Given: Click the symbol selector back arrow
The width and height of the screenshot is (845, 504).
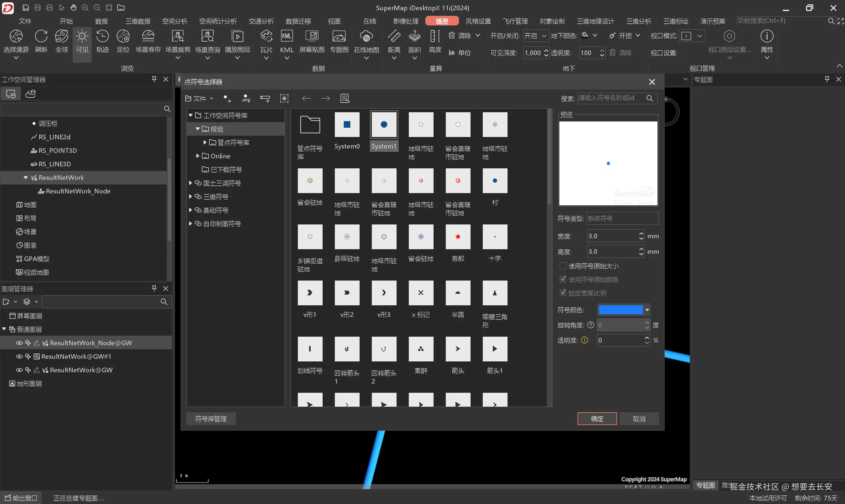Looking at the screenshot, I should pyautogui.click(x=306, y=98).
